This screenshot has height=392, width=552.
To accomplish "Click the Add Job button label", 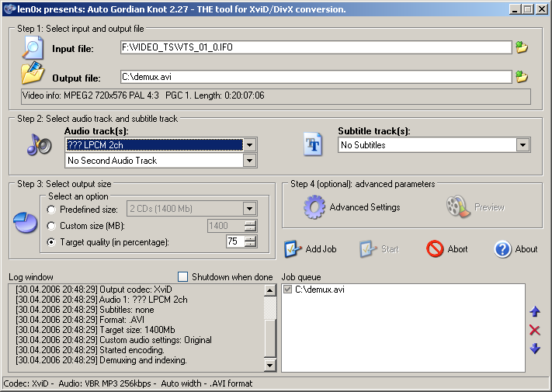I will 321,249.
